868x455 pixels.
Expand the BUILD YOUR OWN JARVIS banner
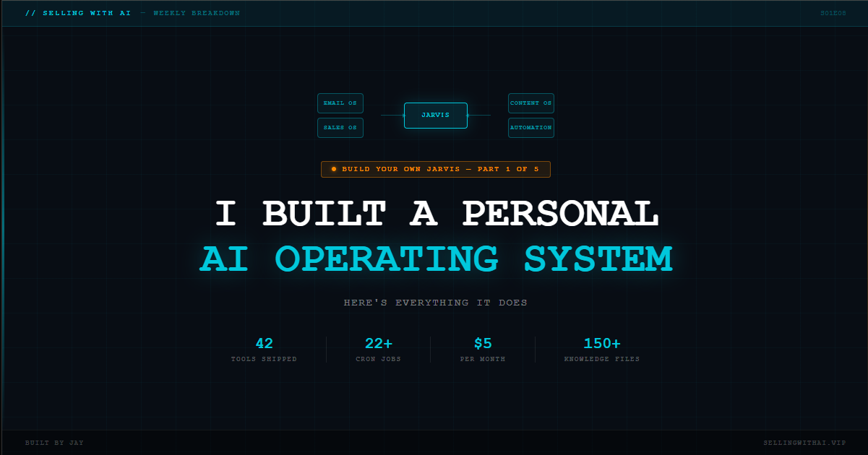pos(436,169)
